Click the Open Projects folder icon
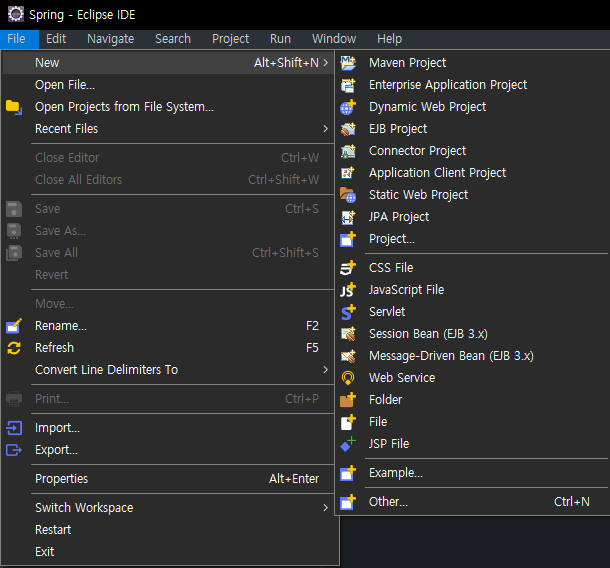The width and height of the screenshot is (610, 568). point(14,107)
